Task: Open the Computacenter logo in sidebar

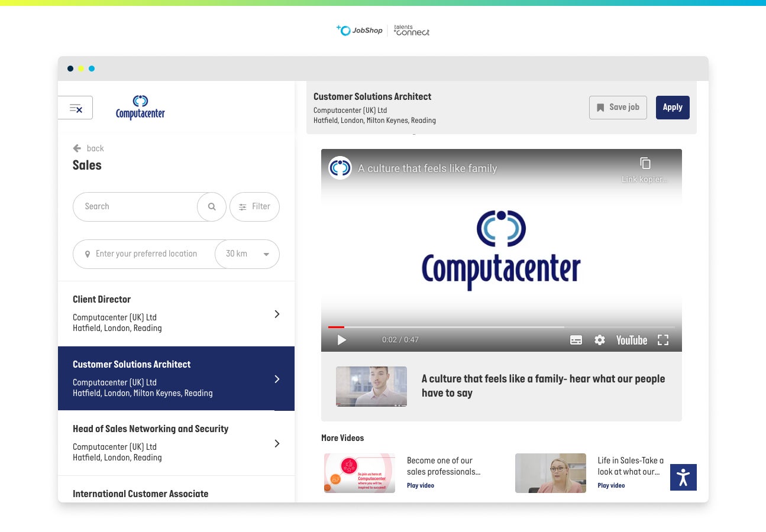Action: (x=140, y=108)
